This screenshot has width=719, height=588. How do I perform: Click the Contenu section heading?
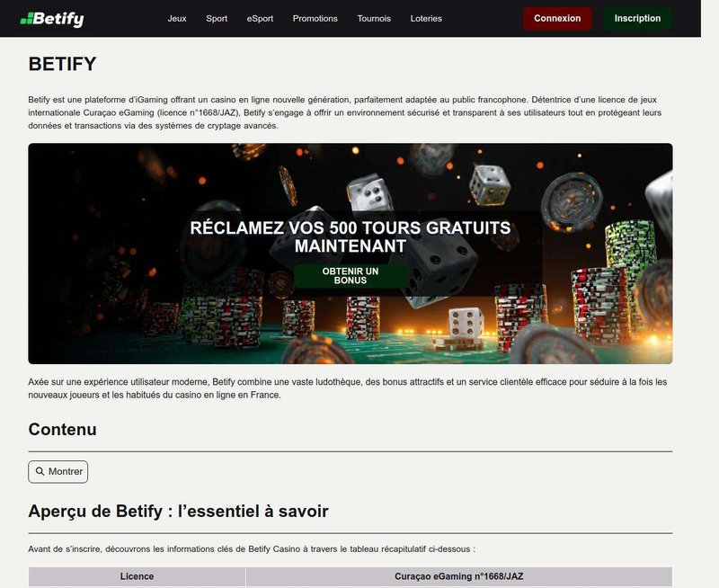click(62, 429)
